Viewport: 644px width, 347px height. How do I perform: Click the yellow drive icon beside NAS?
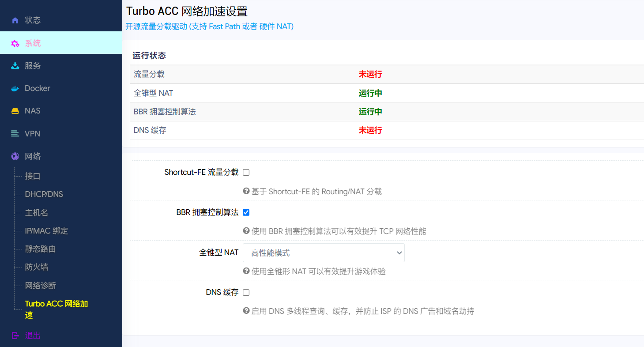coord(15,111)
